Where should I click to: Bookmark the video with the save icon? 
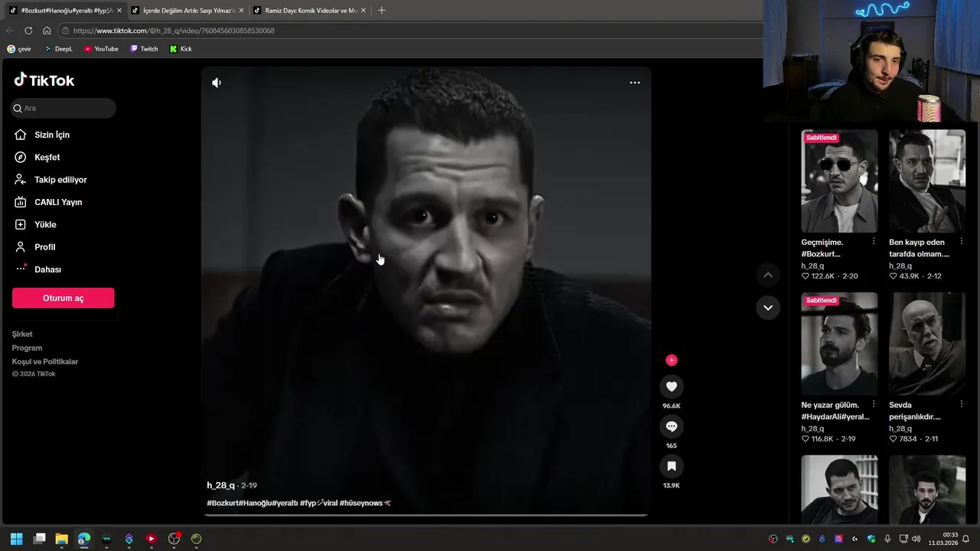point(671,466)
